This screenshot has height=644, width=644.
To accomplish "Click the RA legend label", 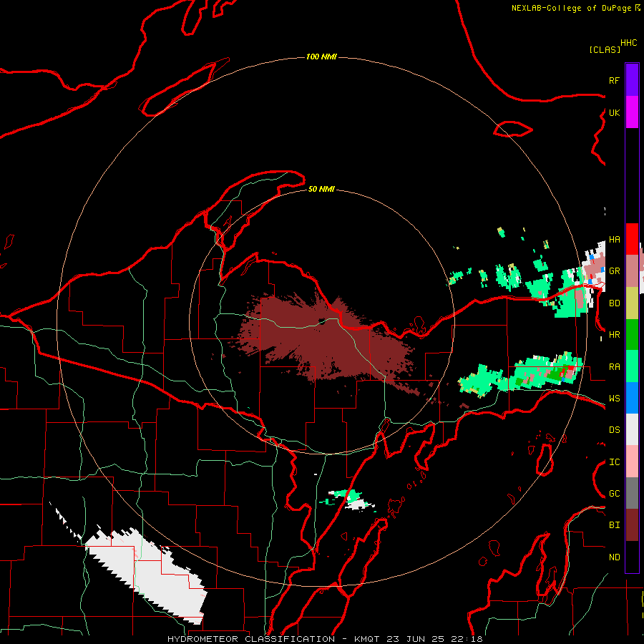I will [614, 367].
